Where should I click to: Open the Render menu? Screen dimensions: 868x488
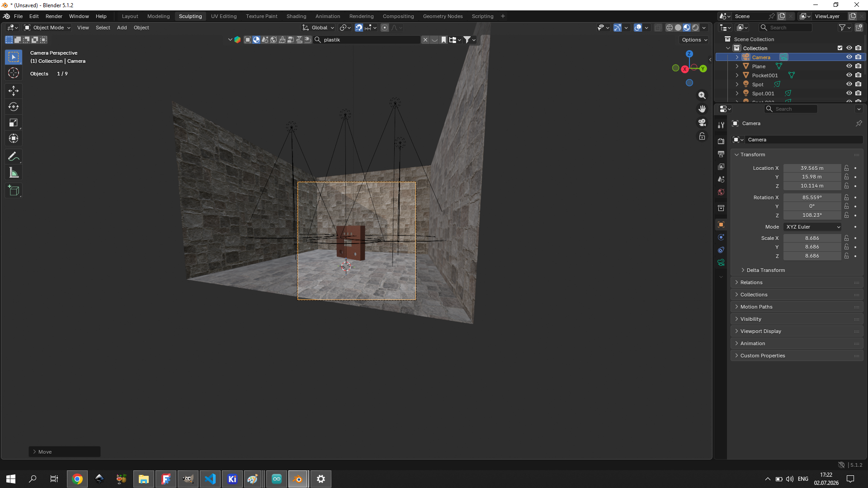(54, 16)
